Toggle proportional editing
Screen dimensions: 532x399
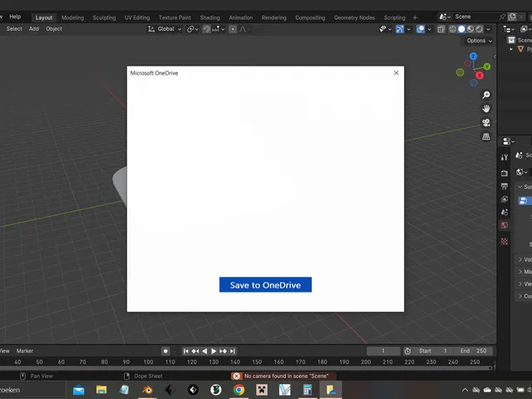click(x=233, y=29)
